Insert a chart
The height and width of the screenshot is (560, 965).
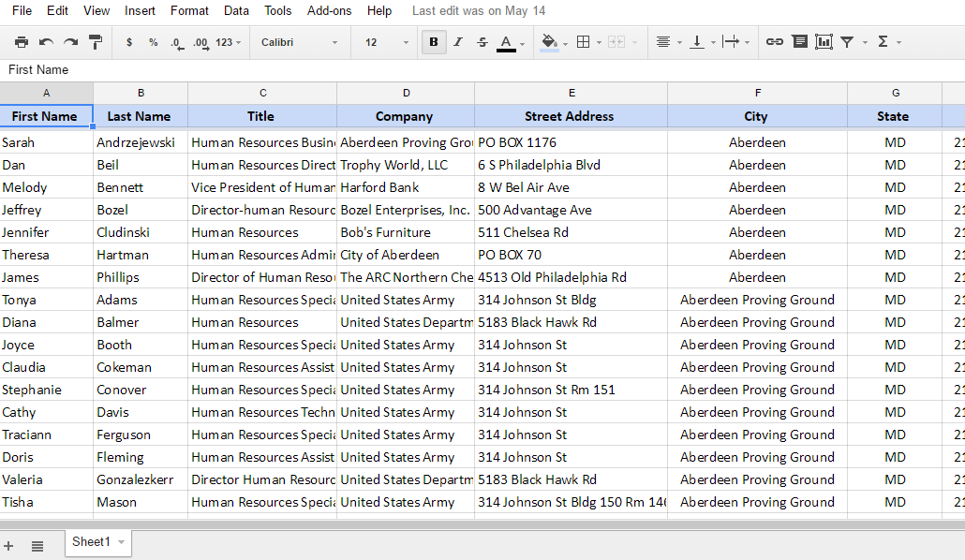(824, 42)
